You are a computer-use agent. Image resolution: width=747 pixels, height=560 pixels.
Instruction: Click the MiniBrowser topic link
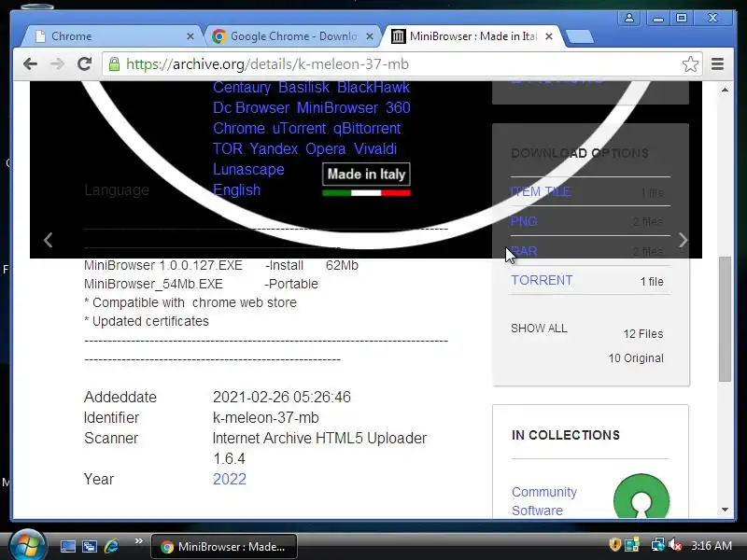pyautogui.click(x=337, y=107)
